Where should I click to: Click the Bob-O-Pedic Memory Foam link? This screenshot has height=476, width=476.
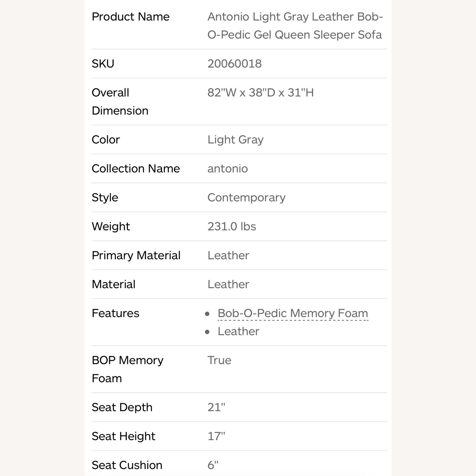[293, 313]
